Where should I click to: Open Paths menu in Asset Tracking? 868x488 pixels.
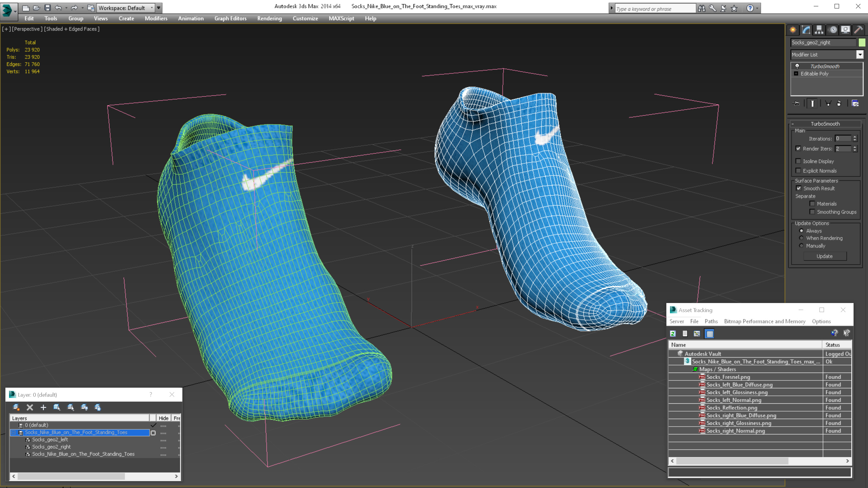click(x=711, y=321)
